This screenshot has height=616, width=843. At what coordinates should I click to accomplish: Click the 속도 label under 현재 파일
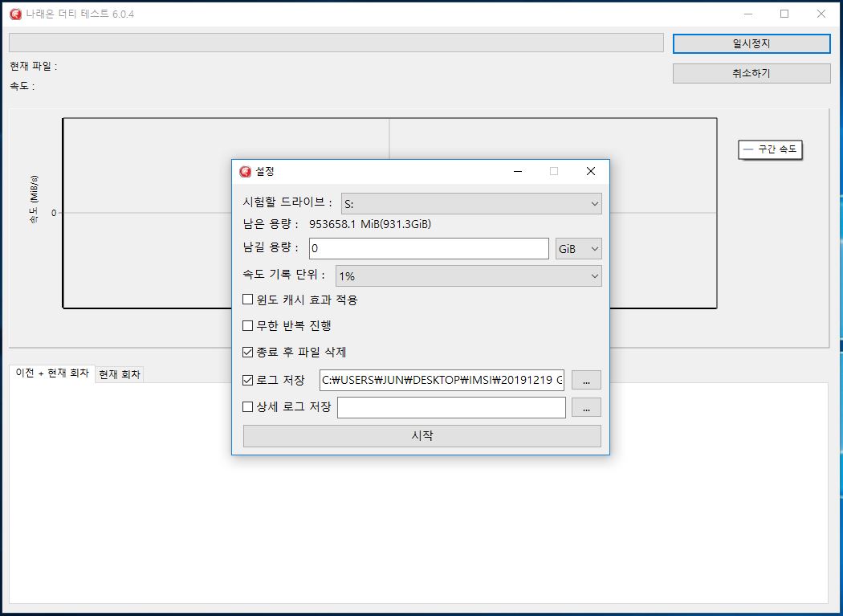tap(22, 86)
